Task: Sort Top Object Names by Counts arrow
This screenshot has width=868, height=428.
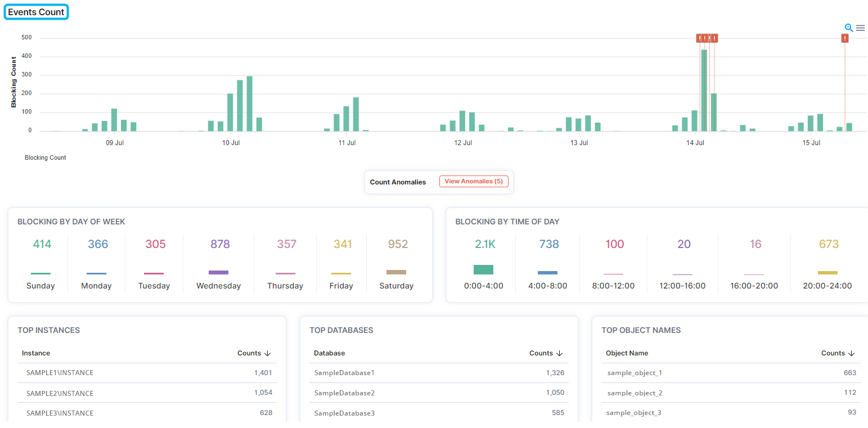Action: pyautogui.click(x=852, y=353)
